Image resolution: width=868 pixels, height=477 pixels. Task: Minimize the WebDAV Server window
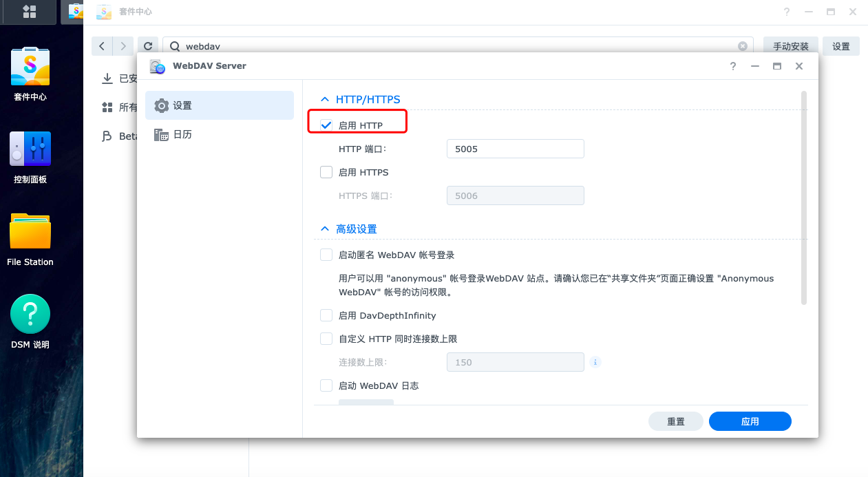click(755, 66)
